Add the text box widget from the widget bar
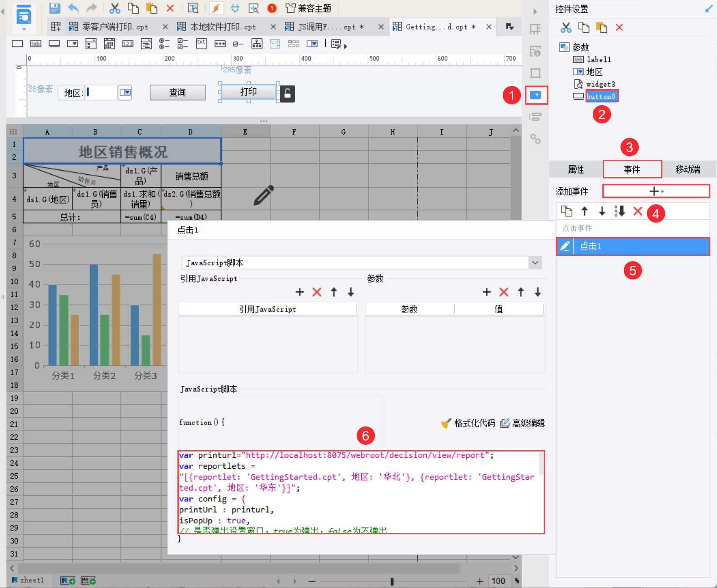Viewport: 717px width, 588px height. coord(17,44)
